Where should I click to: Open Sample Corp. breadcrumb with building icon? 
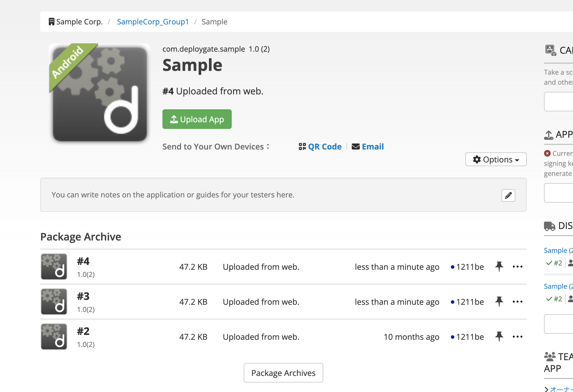[x=76, y=22]
